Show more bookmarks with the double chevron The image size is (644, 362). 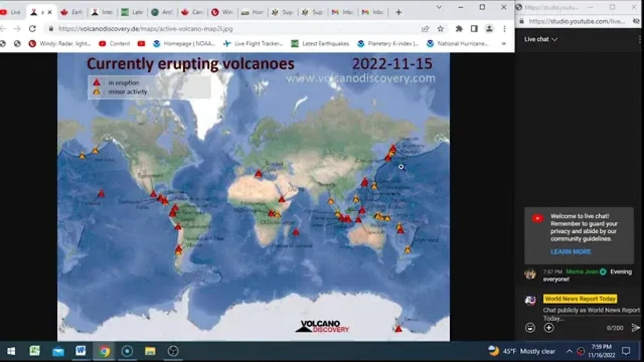point(504,44)
